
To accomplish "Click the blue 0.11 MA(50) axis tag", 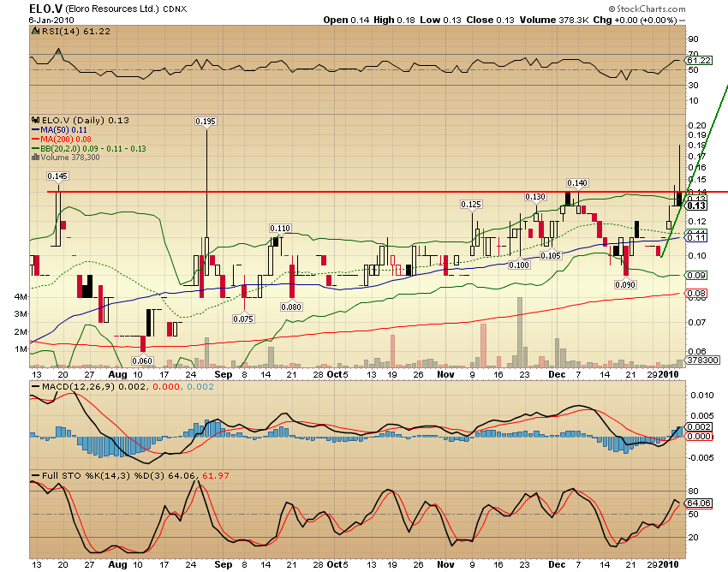I will pos(696,238).
